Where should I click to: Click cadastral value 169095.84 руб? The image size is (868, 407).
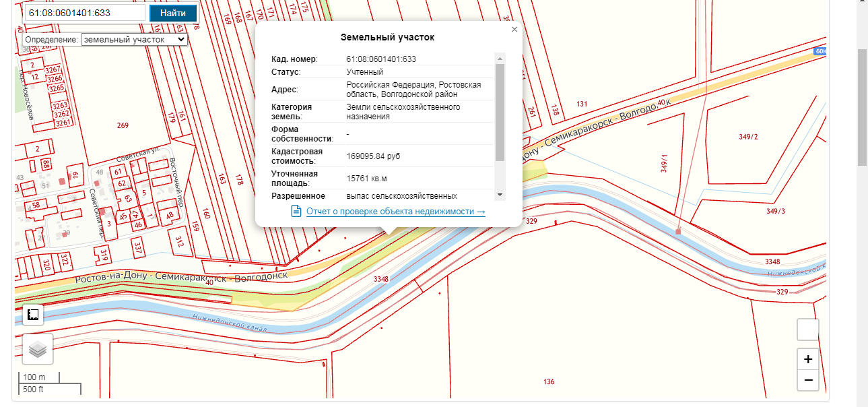(374, 156)
